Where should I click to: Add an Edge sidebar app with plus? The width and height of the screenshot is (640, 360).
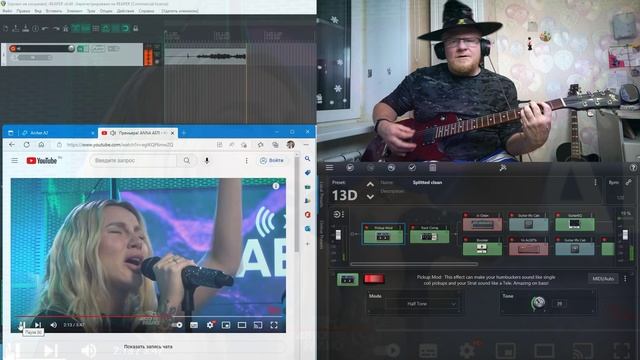308,244
